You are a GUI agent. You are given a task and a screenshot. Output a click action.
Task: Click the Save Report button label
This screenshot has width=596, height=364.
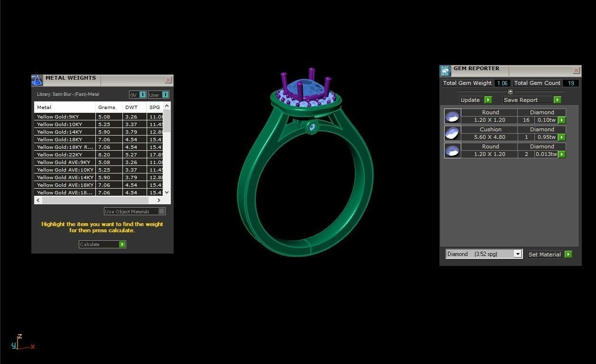pos(521,100)
